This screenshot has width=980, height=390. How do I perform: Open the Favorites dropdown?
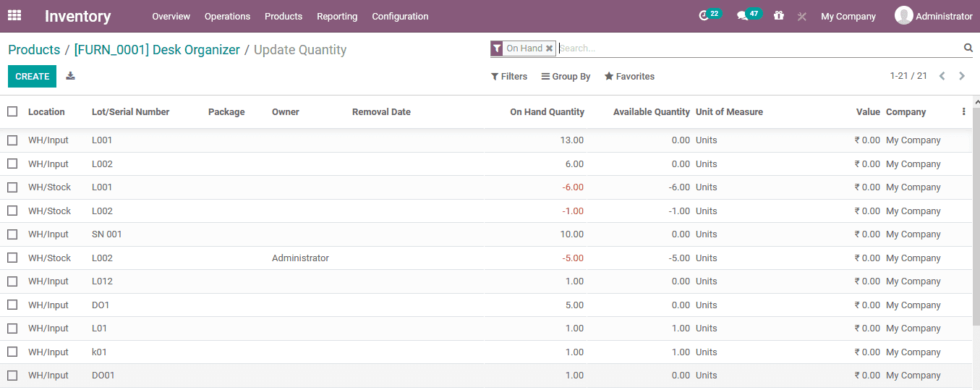click(x=629, y=77)
